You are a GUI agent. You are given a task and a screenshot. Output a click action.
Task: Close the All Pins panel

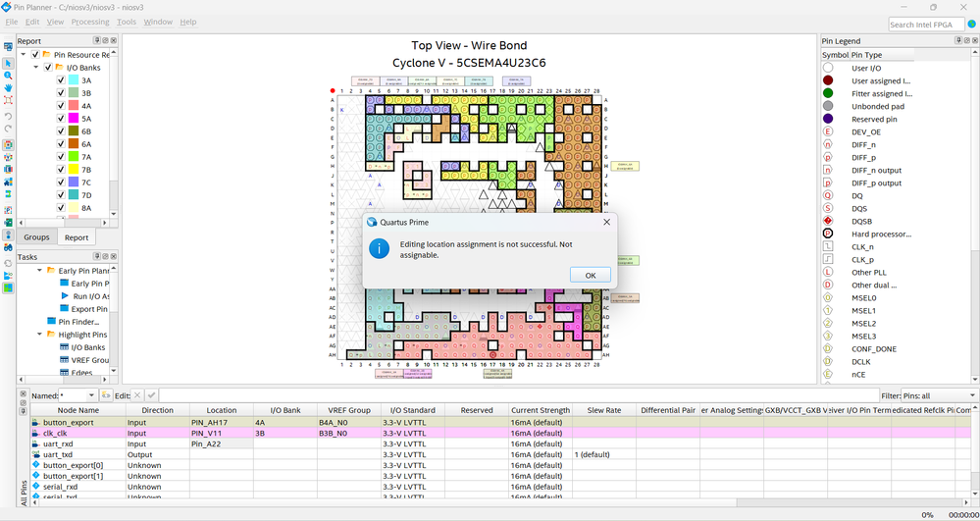point(24,394)
